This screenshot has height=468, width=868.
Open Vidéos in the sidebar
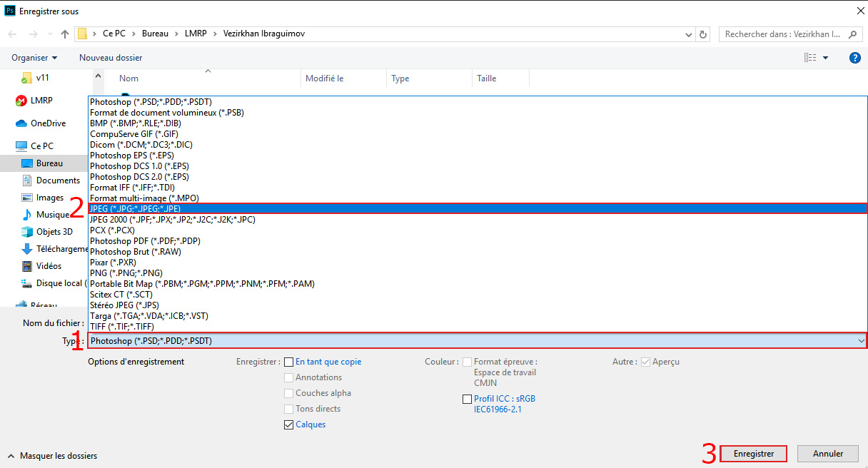pyautogui.click(x=49, y=266)
